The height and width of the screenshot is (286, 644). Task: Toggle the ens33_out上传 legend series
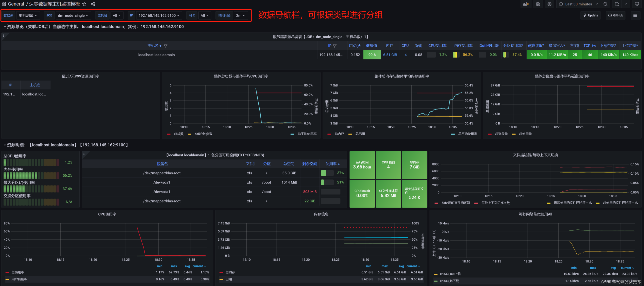tap(450, 274)
